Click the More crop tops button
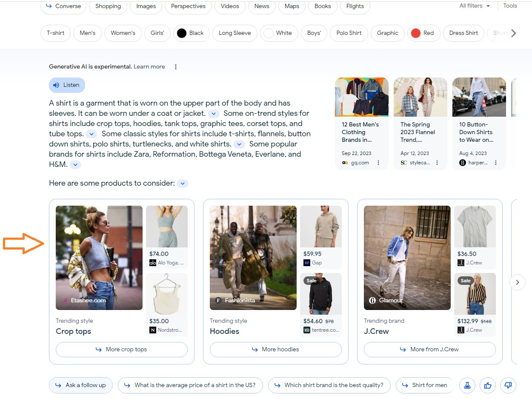The image size is (532, 399). click(122, 350)
